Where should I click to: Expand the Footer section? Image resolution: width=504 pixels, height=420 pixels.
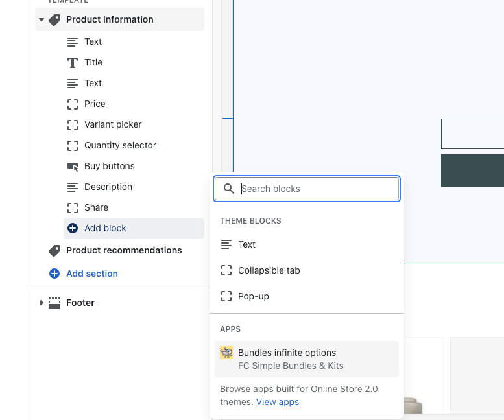(x=42, y=303)
